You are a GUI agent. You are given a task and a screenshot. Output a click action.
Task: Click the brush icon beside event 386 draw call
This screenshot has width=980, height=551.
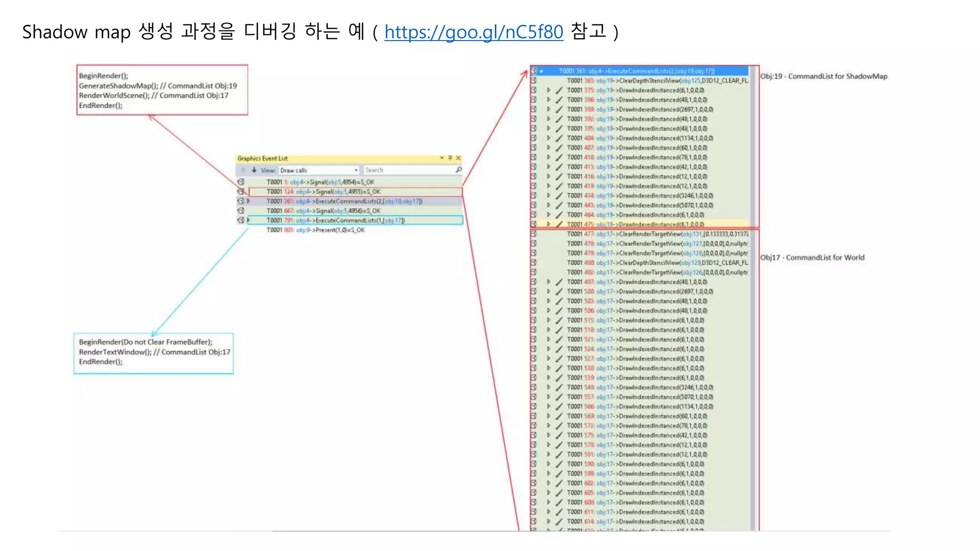559,100
